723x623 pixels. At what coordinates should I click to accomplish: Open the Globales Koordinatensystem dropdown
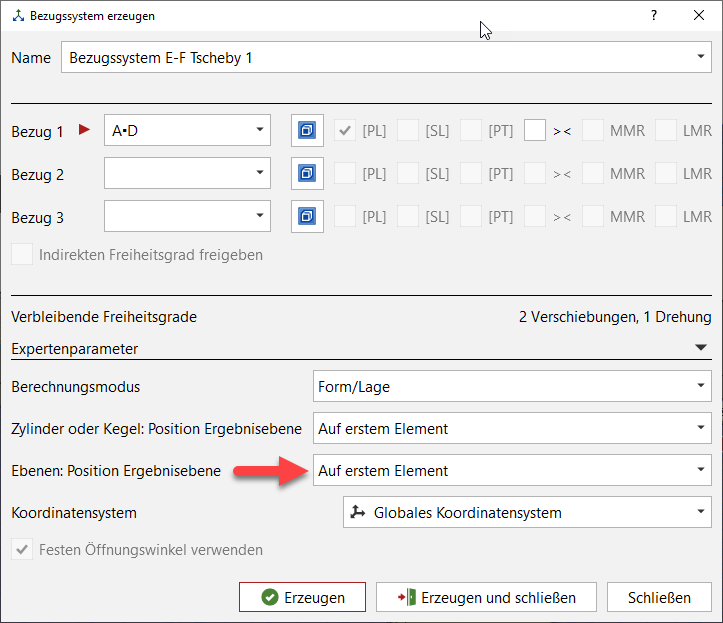coord(700,512)
